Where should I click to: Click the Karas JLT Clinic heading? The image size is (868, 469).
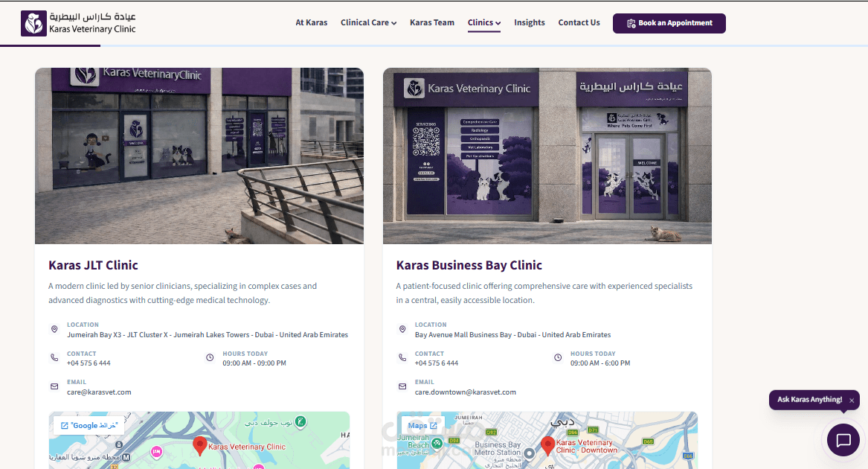93,265
